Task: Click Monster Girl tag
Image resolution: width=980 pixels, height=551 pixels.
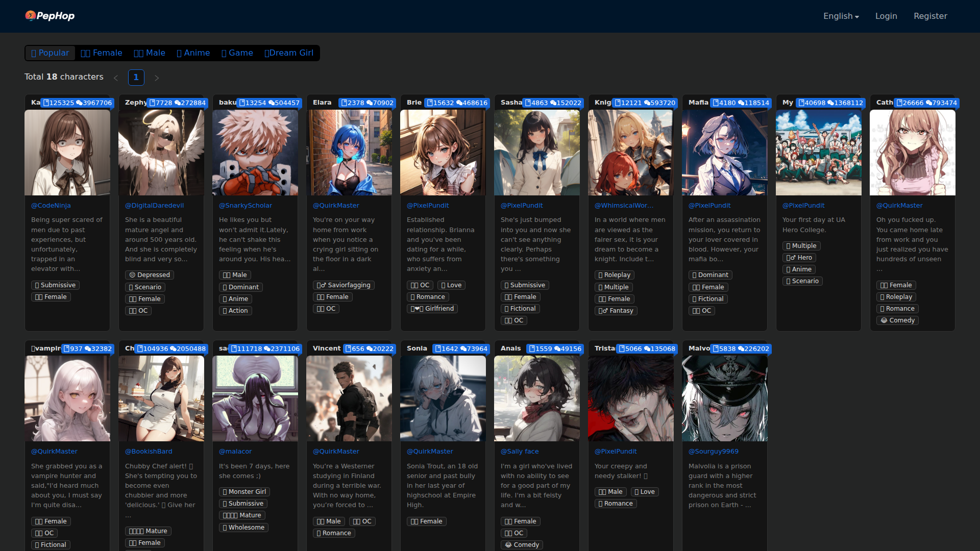Action: (x=244, y=492)
